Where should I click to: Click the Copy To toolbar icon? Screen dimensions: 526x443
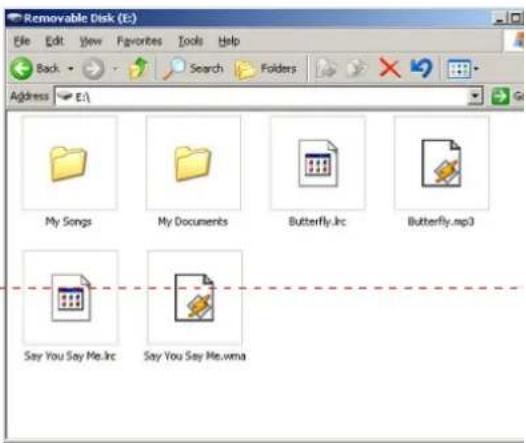point(356,68)
